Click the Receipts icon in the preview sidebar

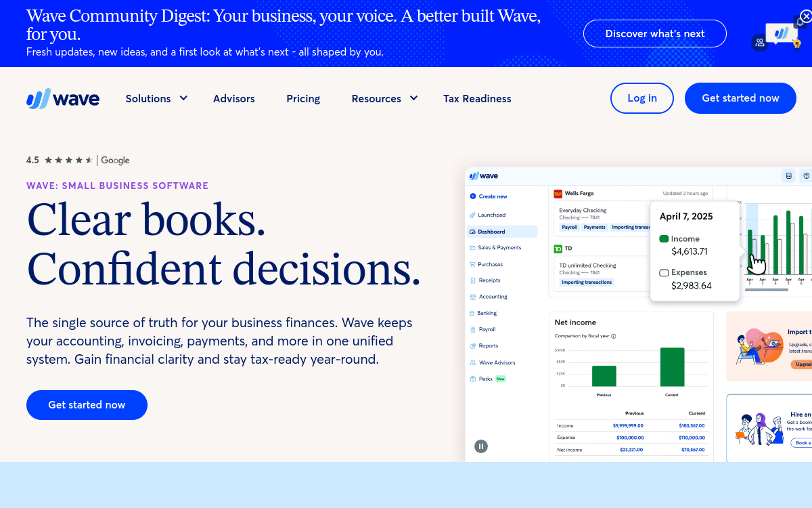[472, 280]
